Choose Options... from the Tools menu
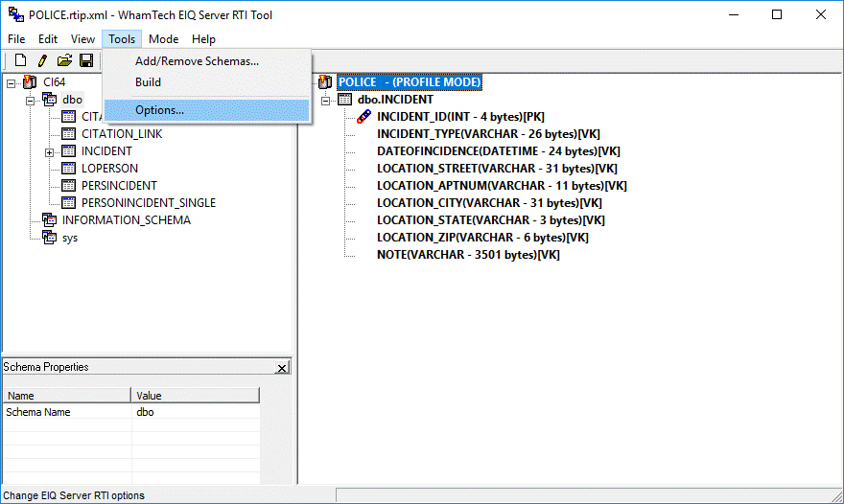The image size is (844, 504). (x=159, y=110)
